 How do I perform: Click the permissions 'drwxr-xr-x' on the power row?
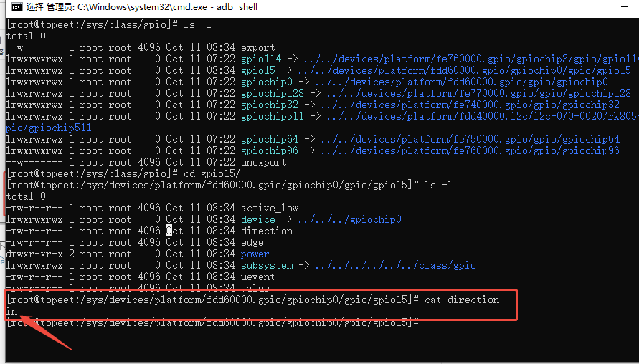(x=34, y=254)
